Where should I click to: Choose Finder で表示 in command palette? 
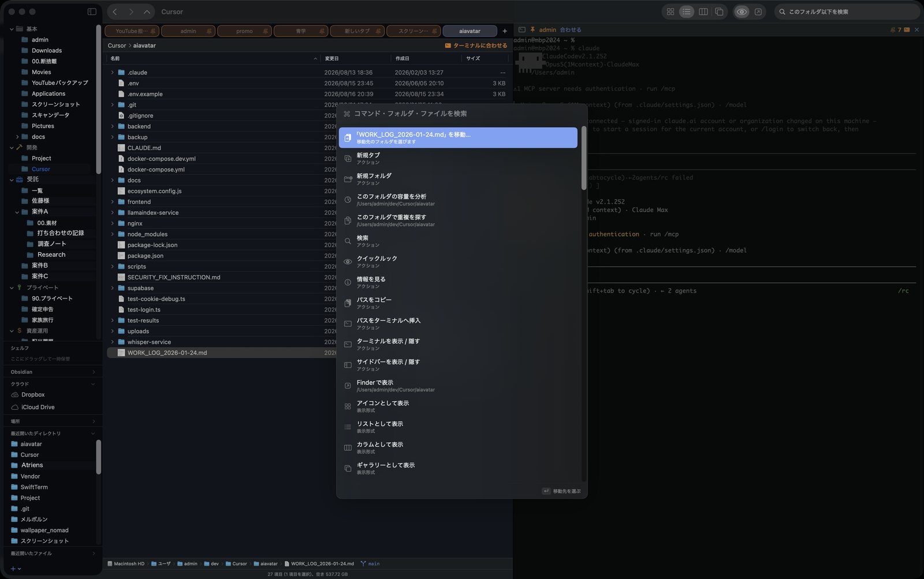tap(458, 386)
